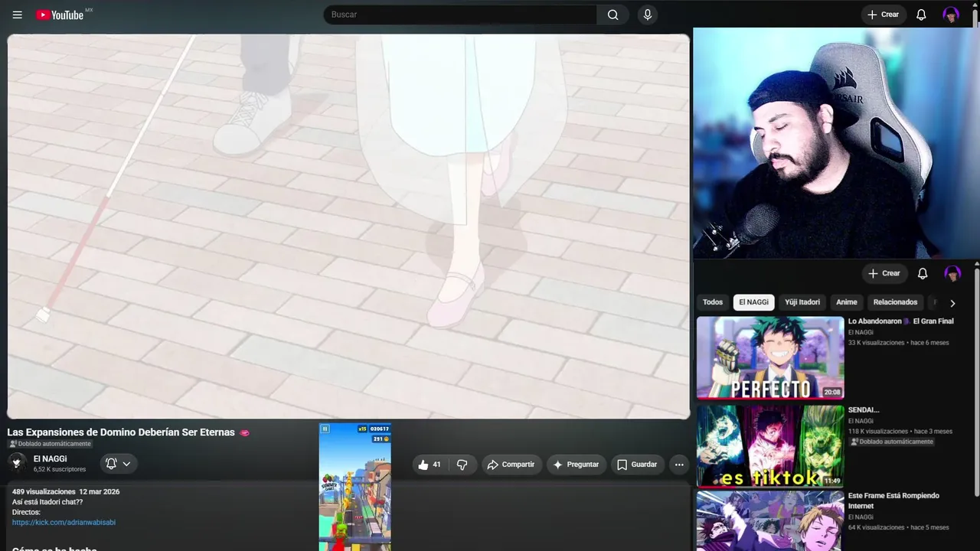Open 'Lo Abandonaron El Gran Final' title
980x551 pixels.
pyautogui.click(x=900, y=321)
